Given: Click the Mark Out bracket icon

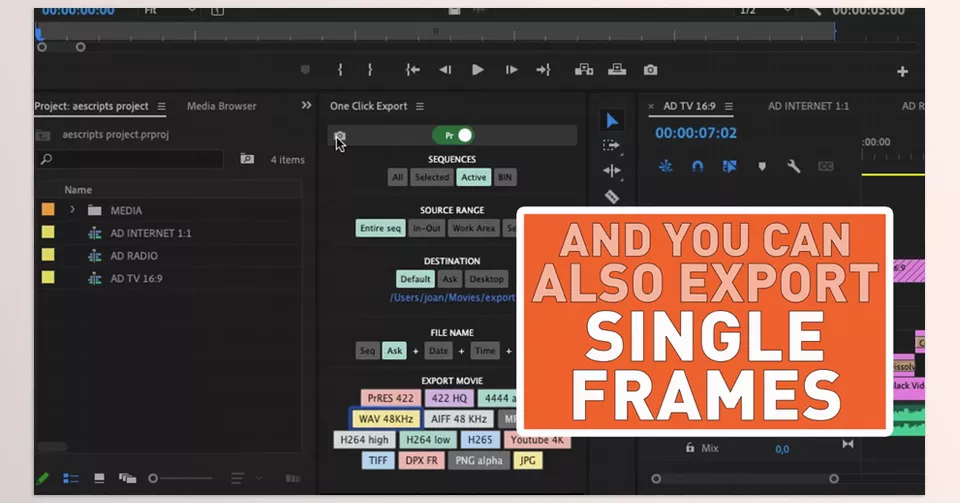Looking at the screenshot, I should [x=370, y=70].
